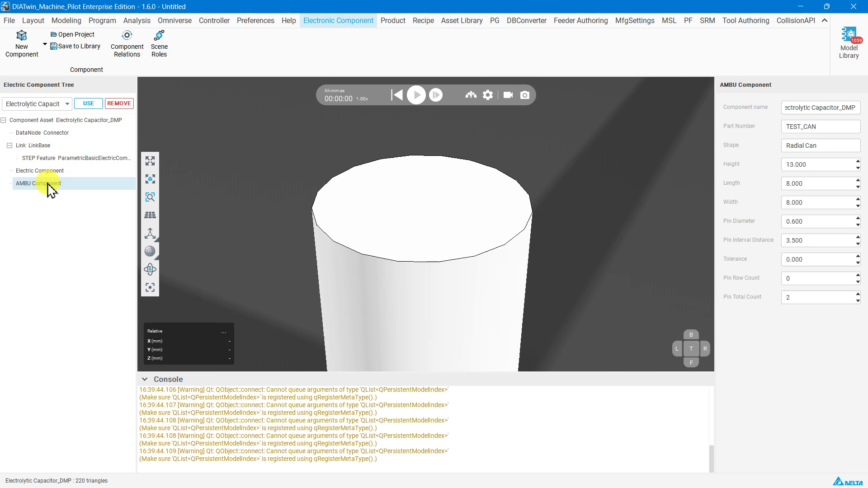Click the Console vertical scrollbar

pos(711,458)
